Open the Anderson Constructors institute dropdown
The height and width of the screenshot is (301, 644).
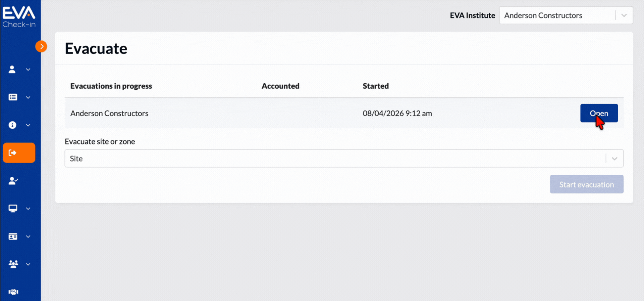(x=566, y=15)
